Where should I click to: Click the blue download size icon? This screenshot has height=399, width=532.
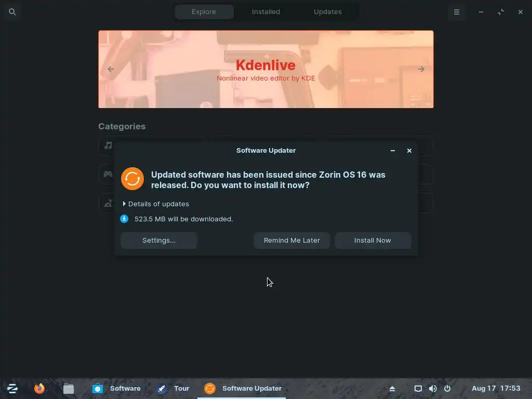(124, 219)
